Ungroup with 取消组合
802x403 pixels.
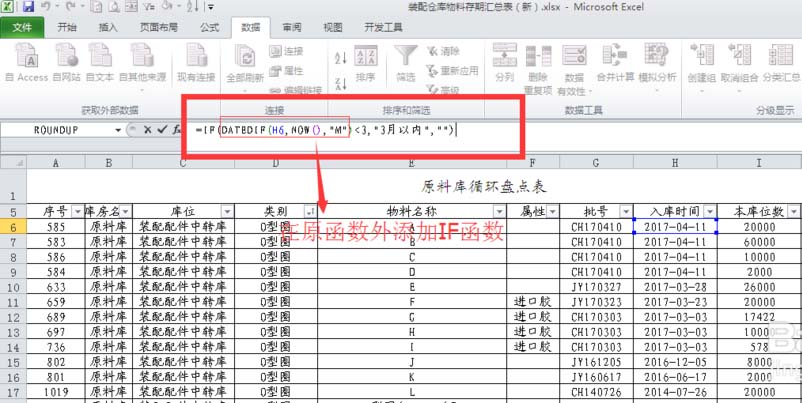(x=739, y=66)
